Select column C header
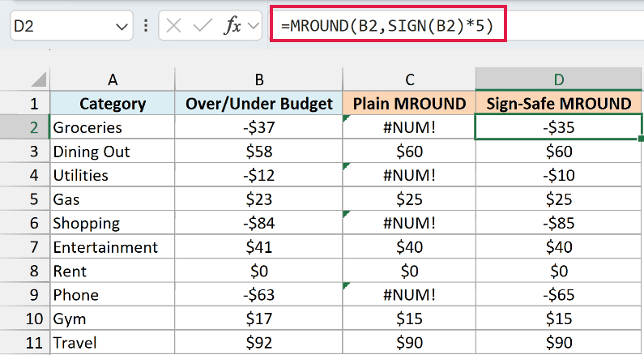The height and width of the screenshot is (355, 644). coord(409,79)
